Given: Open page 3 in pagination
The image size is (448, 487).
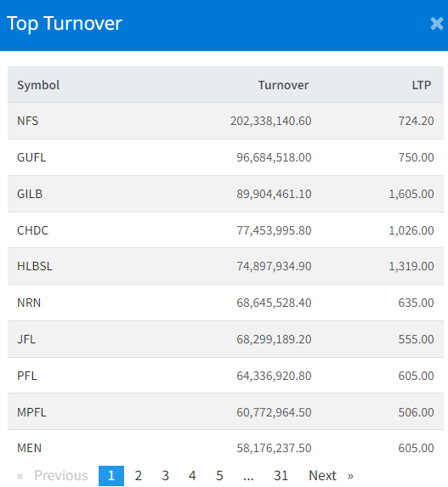Looking at the screenshot, I should (165, 475).
